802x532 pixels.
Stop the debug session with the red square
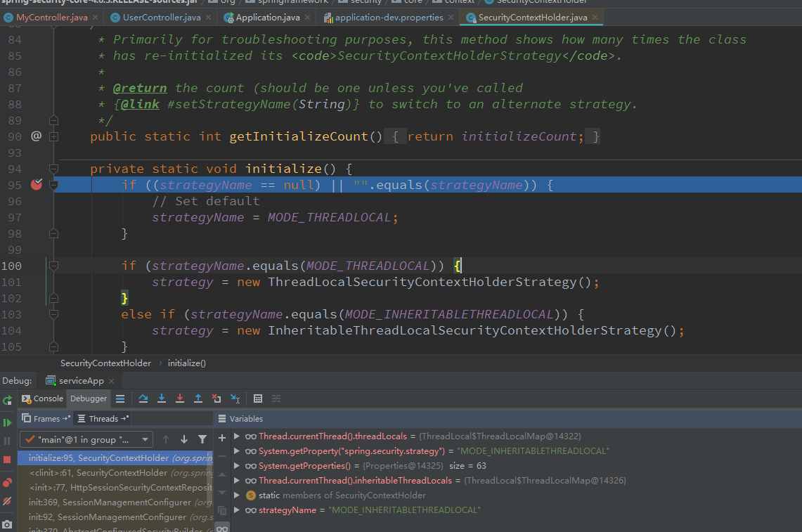point(7,460)
